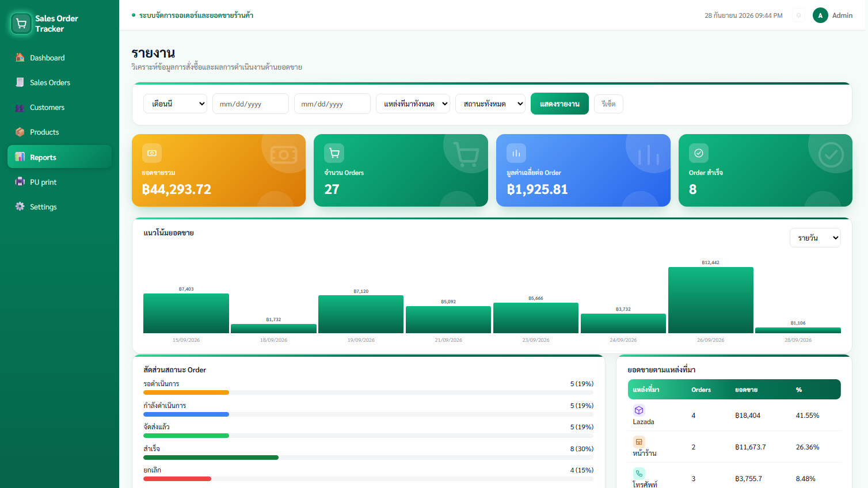
Task: Open the รายวัน chart interval dropdown
Action: 815,238
